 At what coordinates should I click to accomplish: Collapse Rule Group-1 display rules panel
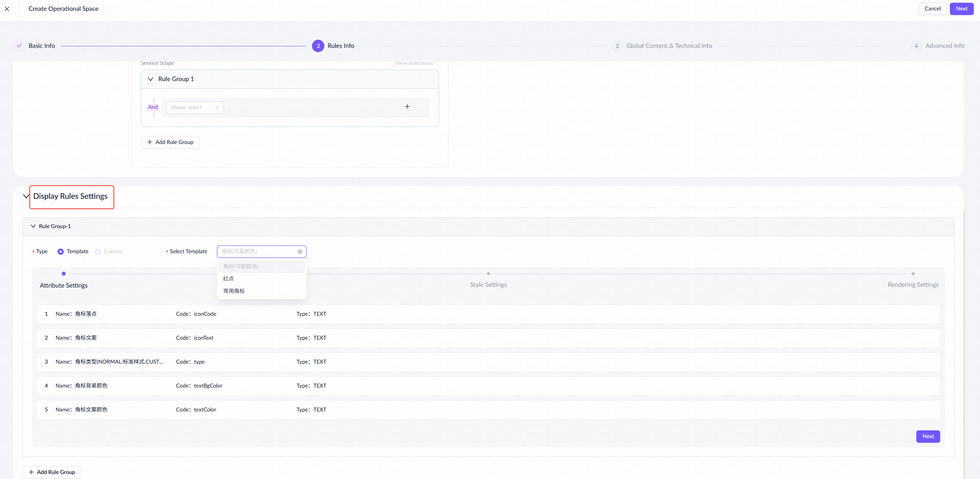point(33,227)
